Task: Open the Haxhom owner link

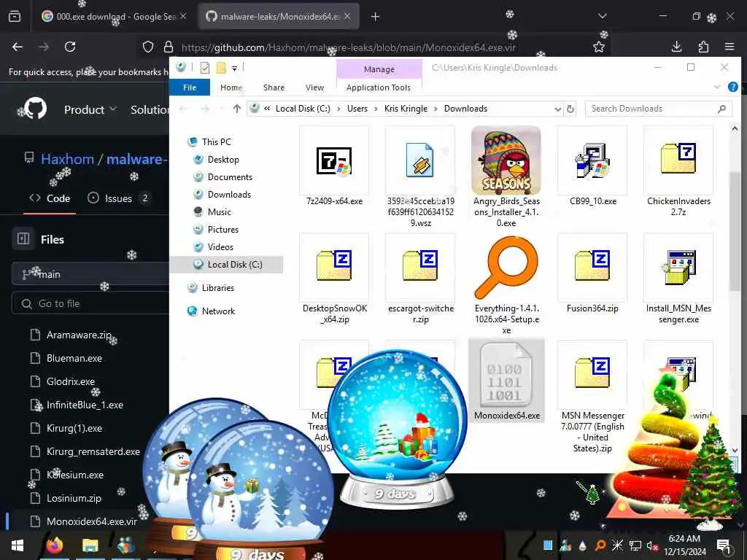Action: click(x=68, y=159)
